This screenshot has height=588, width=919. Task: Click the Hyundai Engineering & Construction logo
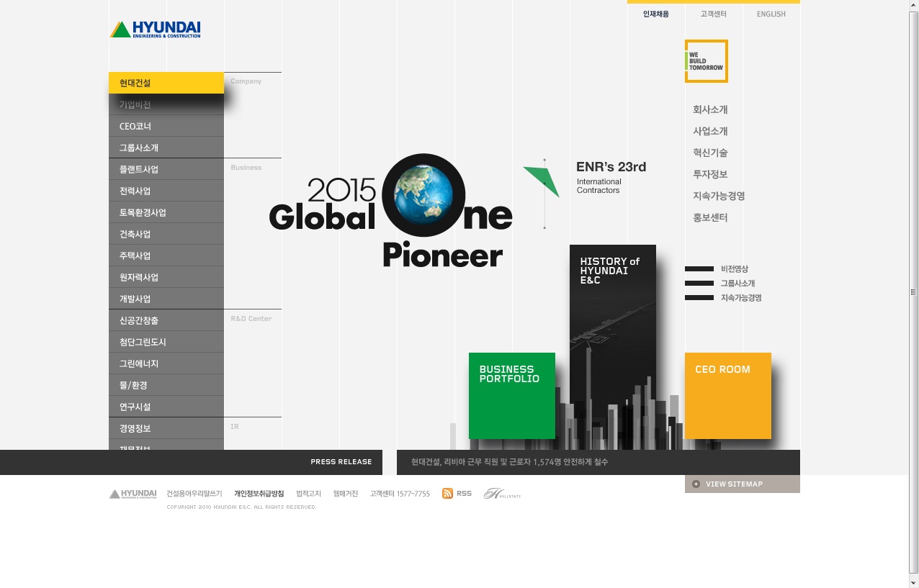[x=155, y=30]
